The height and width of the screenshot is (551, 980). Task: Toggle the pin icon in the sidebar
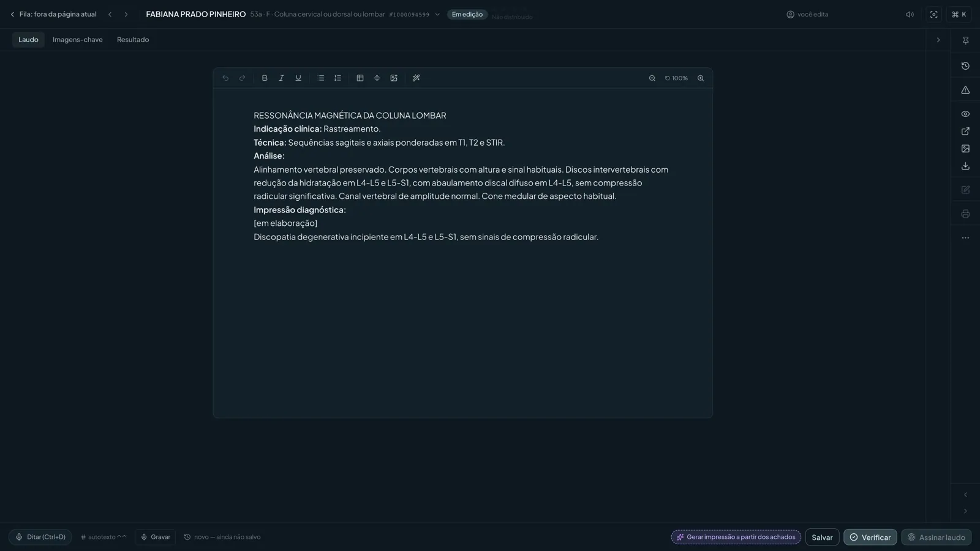pos(965,40)
